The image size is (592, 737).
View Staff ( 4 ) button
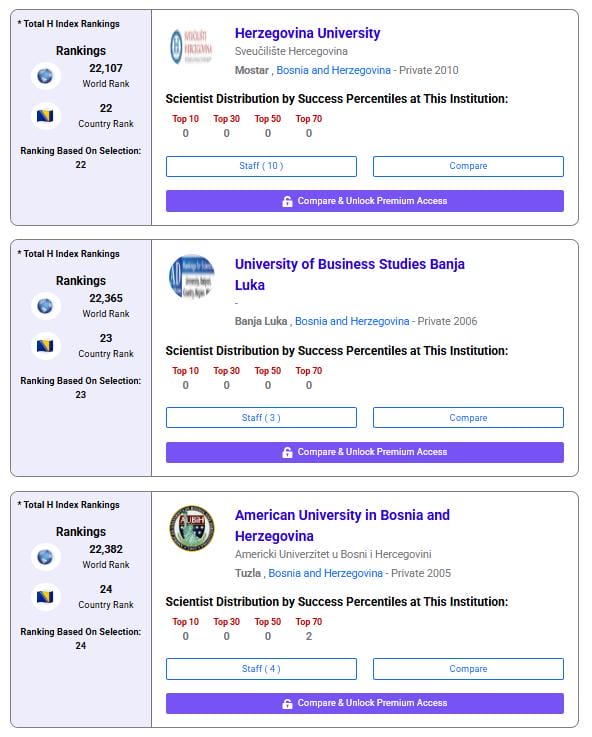pos(261,669)
